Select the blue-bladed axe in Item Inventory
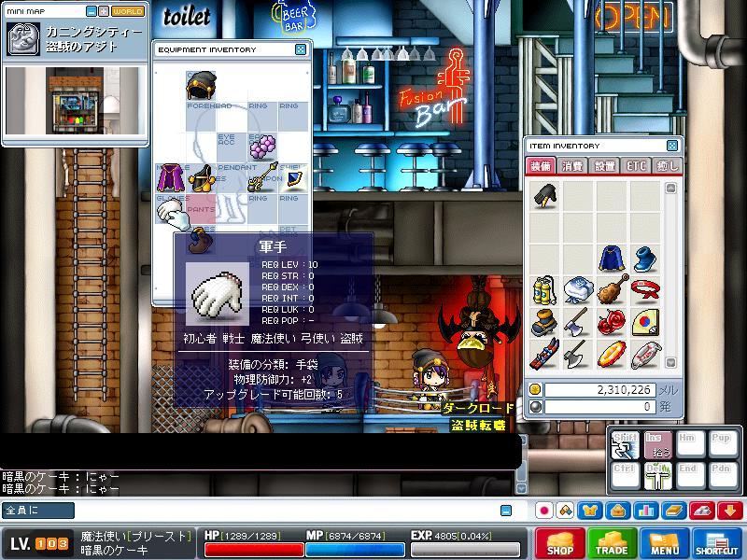This screenshot has width=747, height=560. click(578, 321)
